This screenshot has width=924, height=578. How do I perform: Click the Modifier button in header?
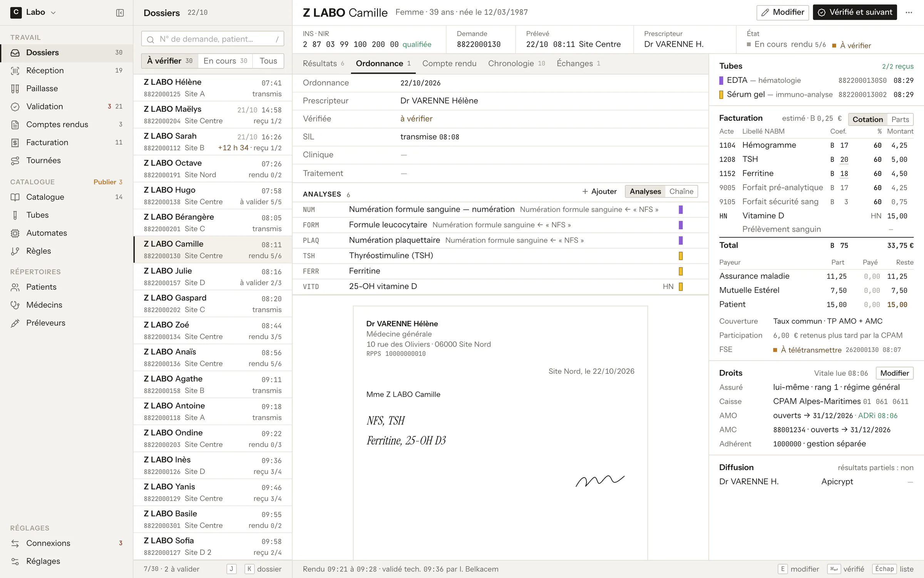click(782, 12)
